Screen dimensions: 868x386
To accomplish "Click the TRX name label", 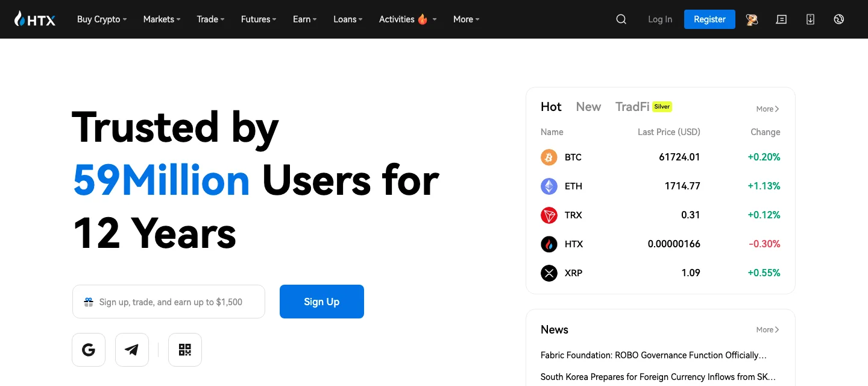I will click(x=573, y=215).
